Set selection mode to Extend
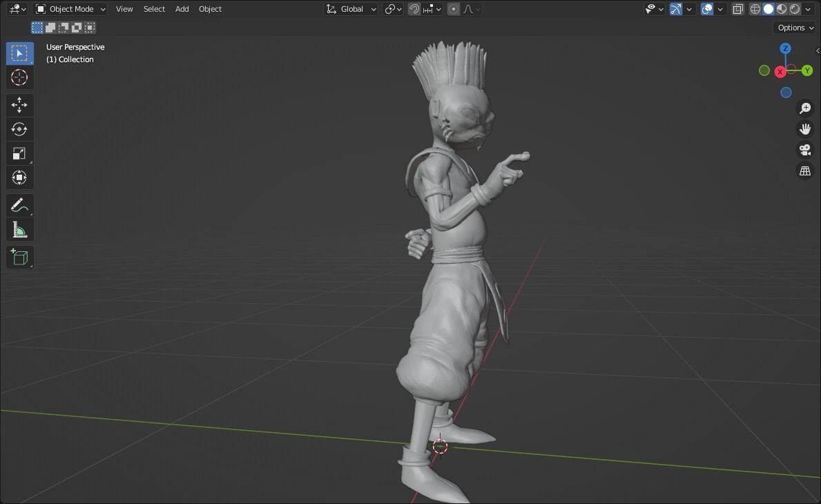821x504 pixels. [x=50, y=27]
